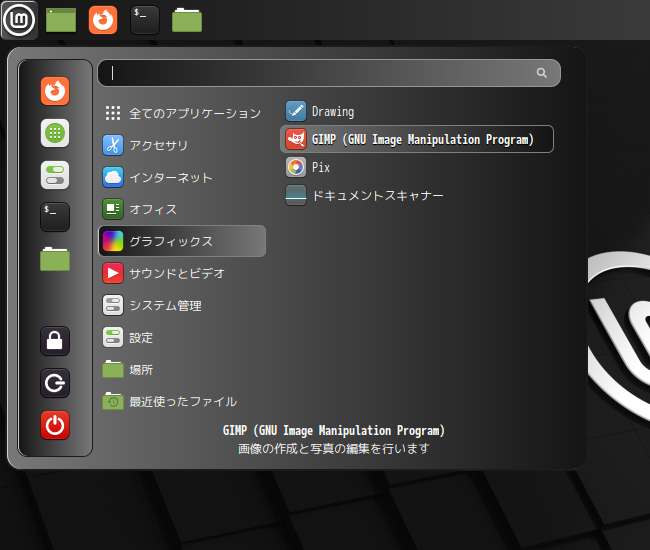Click the Drawing pencil icon
Viewport: 650px width, 550px height.
click(296, 111)
